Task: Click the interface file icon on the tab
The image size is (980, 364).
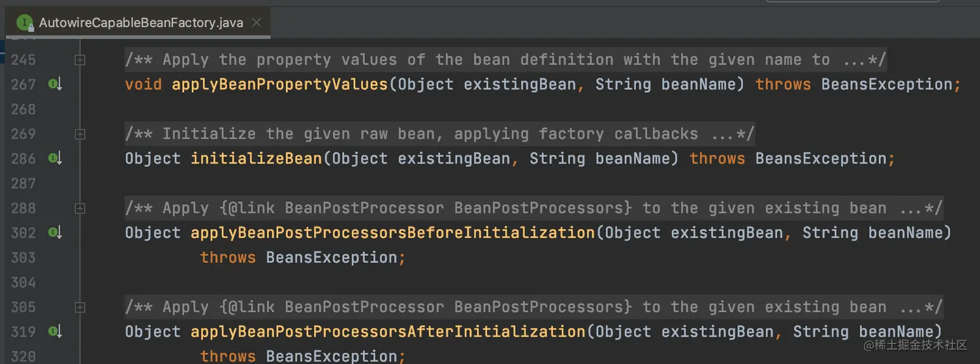Action: point(25,23)
